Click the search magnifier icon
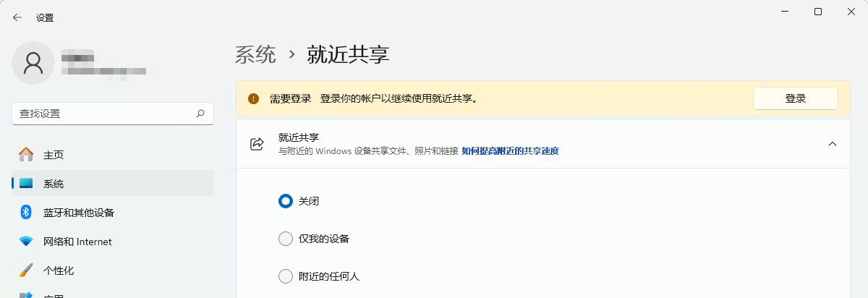Screen dimensions: 868x298 tap(200, 114)
